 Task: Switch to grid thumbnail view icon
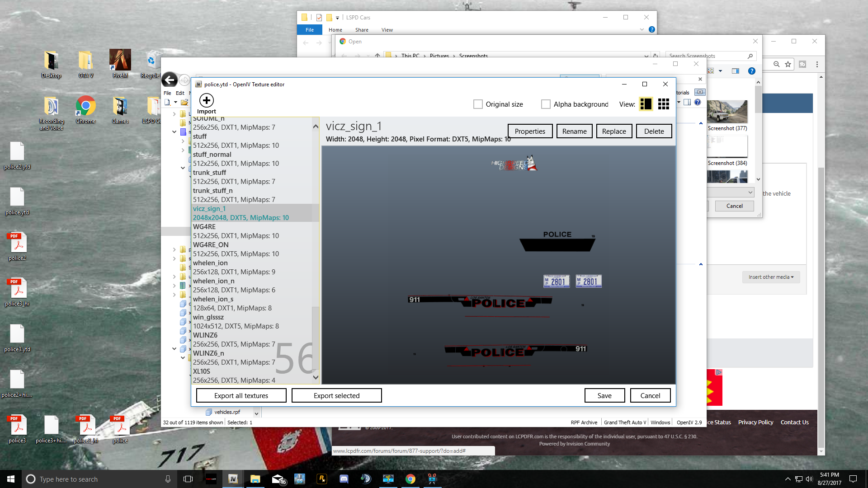tap(663, 104)
